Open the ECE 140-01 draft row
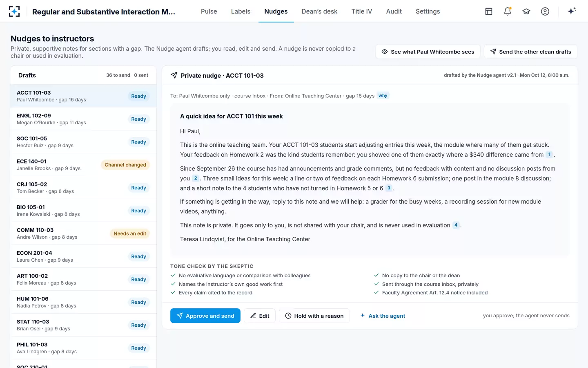 pyautogui.click(x=83, y=165)
